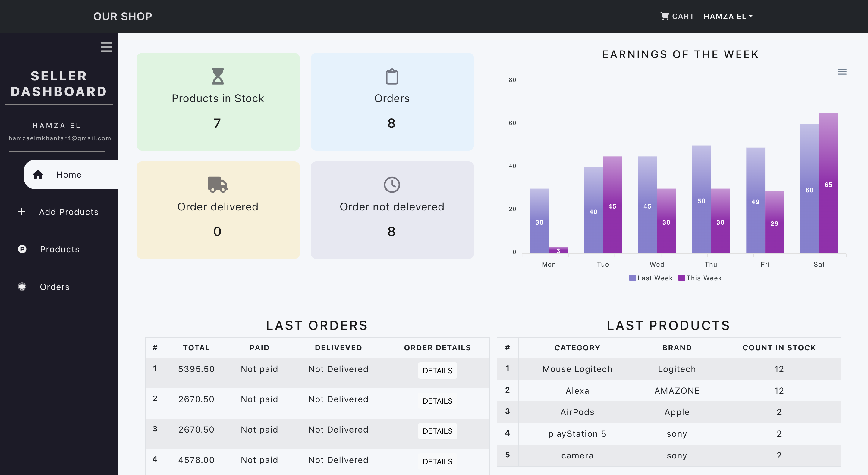
Task: Toggle Last Week series in chart legend
Action: coord(651,278)
